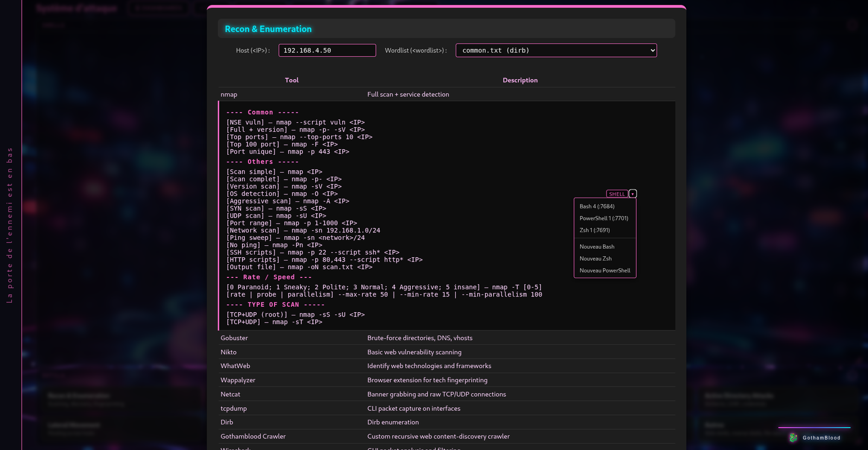The width and height of the screenshot is (868, 450).
Task: Select Nouveau PowerShell in the shell menu
Action: 605,270
